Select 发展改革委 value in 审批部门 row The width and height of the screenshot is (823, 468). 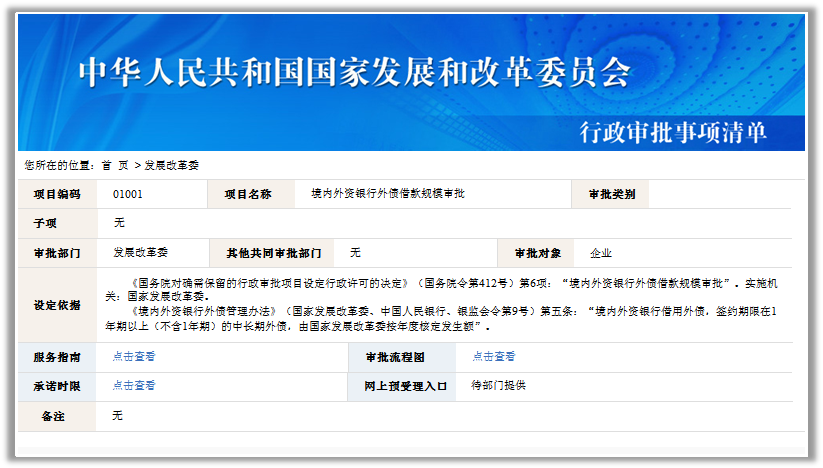(141, 252)
